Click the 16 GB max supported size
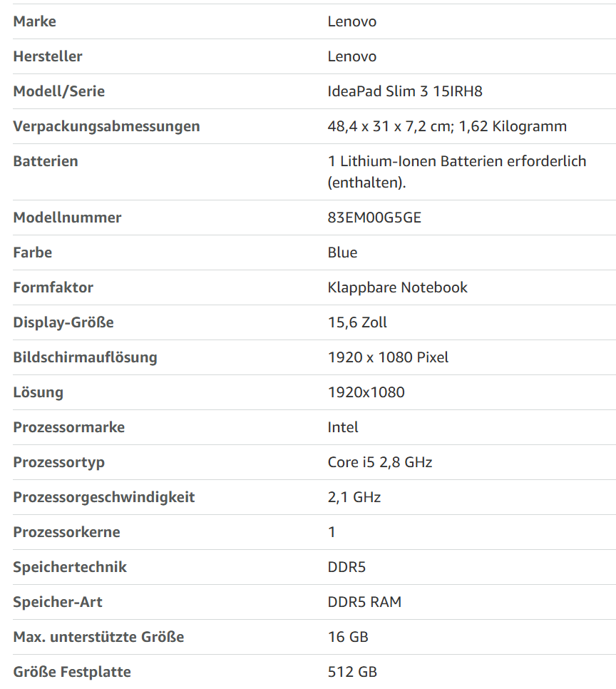616x689 pixels. pos(348,637)
